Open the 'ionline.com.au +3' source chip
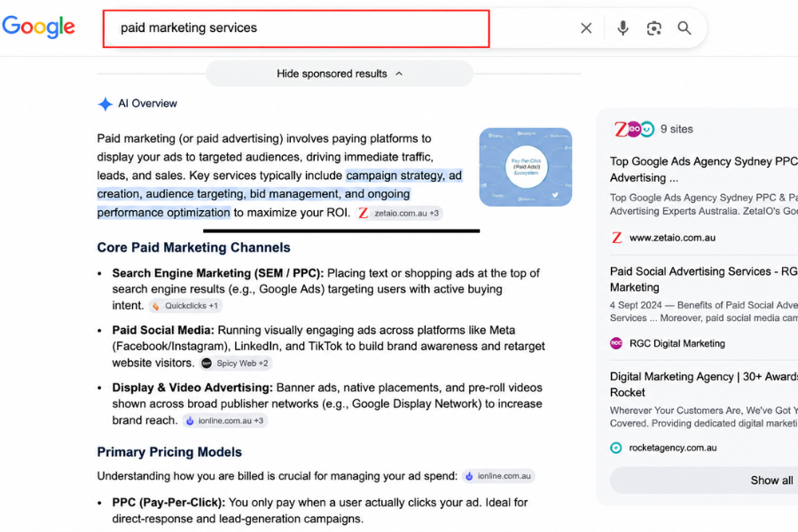 (225, 421)
